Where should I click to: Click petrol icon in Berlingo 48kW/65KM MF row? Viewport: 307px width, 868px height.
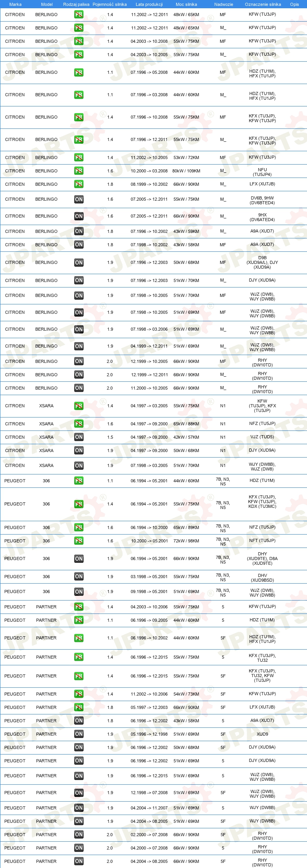[79, 15]
